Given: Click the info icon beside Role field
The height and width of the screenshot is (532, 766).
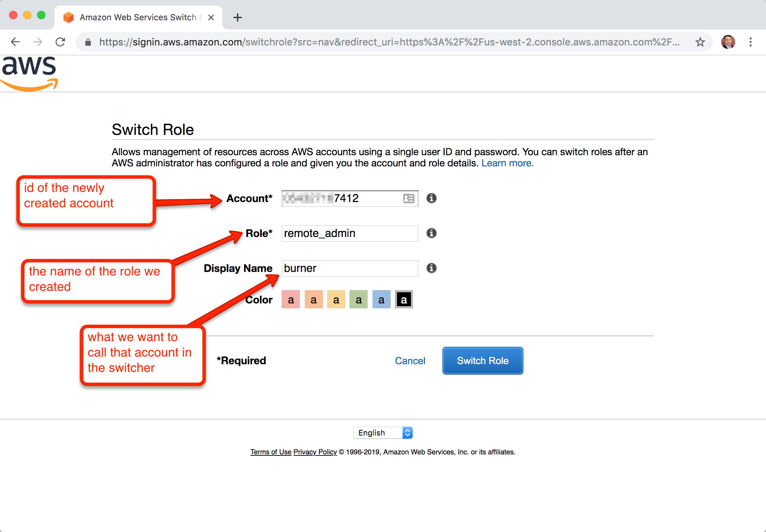Looking at the screenshot, I should 431,233.
